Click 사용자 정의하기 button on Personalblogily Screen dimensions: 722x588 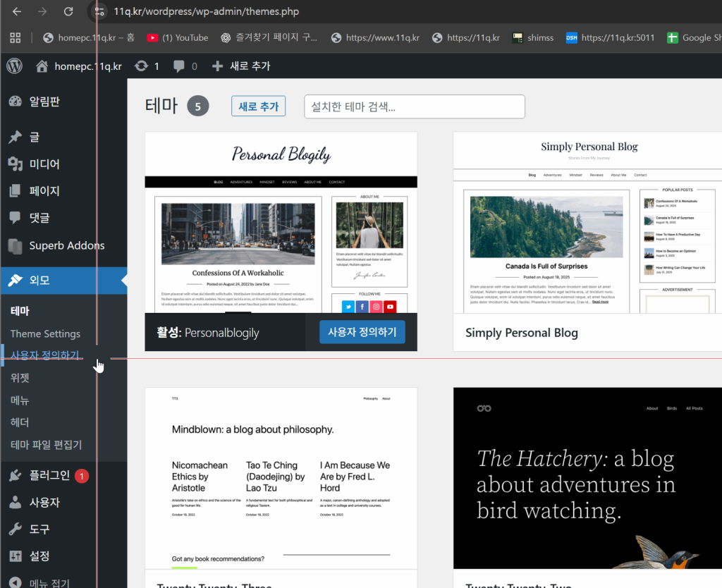pos(362,332)
